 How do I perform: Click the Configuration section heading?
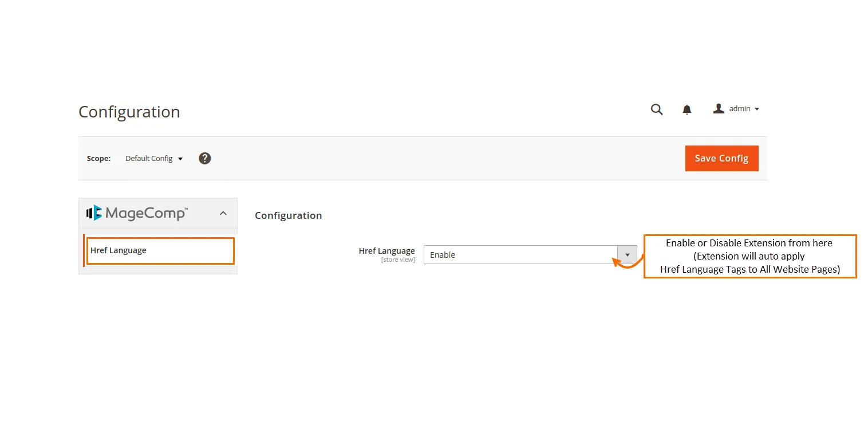(288, 215)
